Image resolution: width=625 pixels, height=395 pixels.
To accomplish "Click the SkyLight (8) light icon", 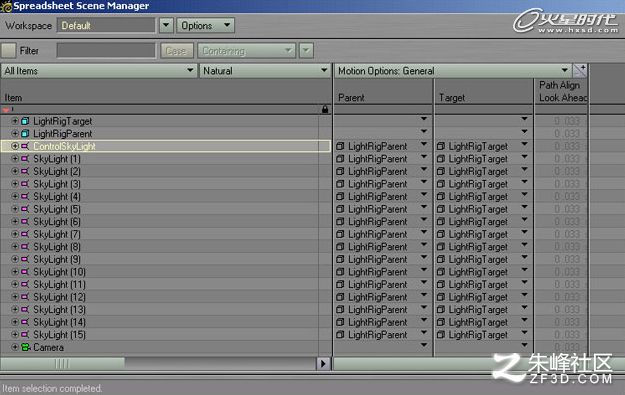I will point(25,247).
